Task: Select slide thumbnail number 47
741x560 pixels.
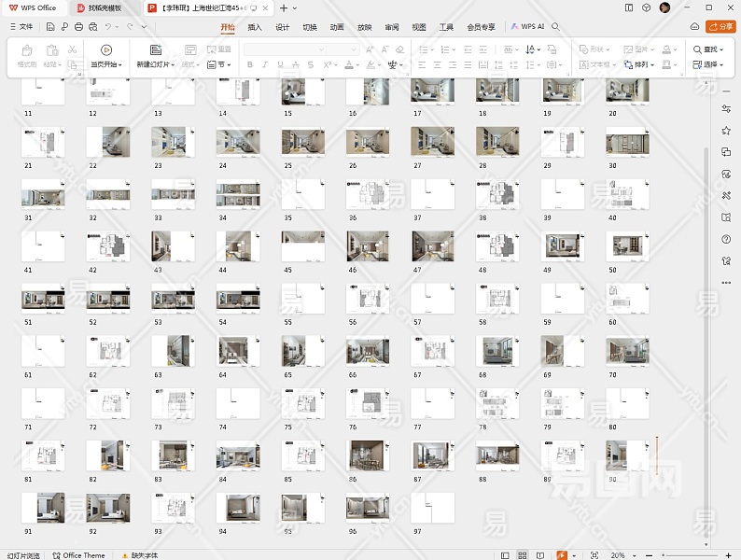Action: [433, 246]
